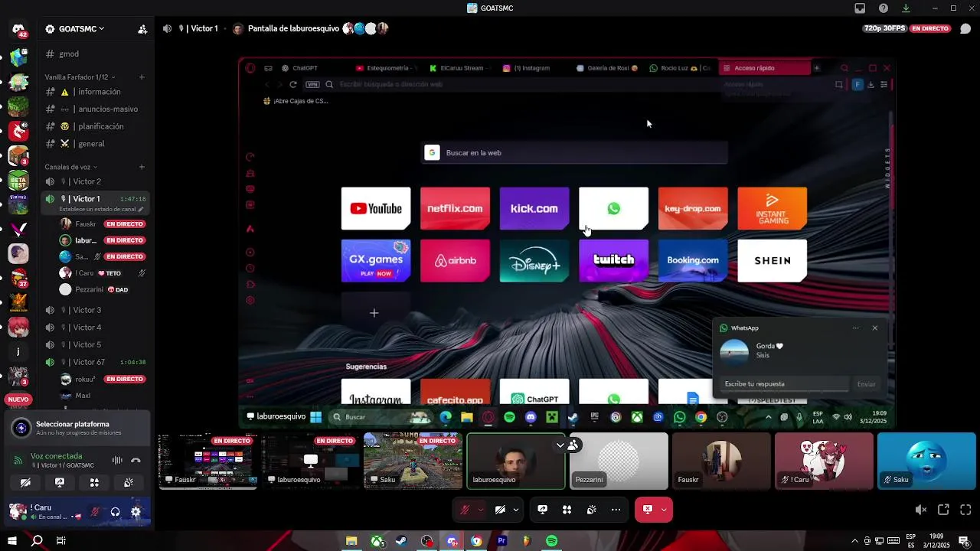
Task: Invite people icon beside GOATSMC header
Action: (x=142, y=29)
